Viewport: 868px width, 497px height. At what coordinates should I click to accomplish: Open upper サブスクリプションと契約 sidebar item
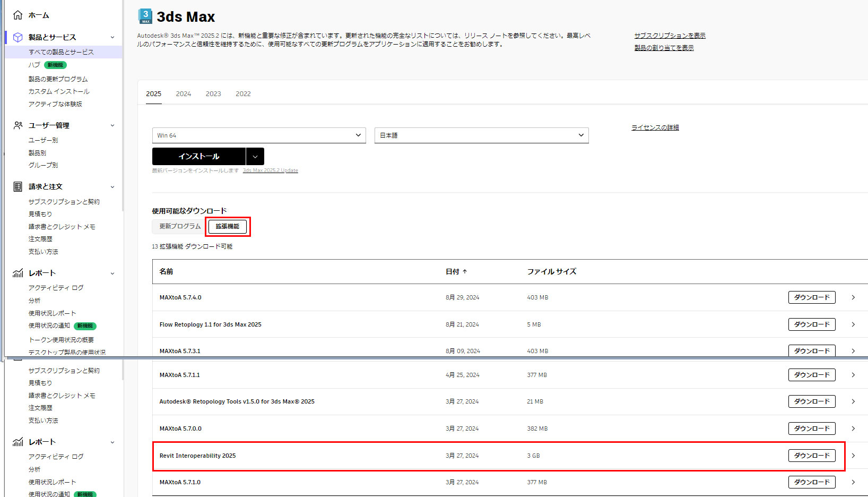[x=64, y=202]
